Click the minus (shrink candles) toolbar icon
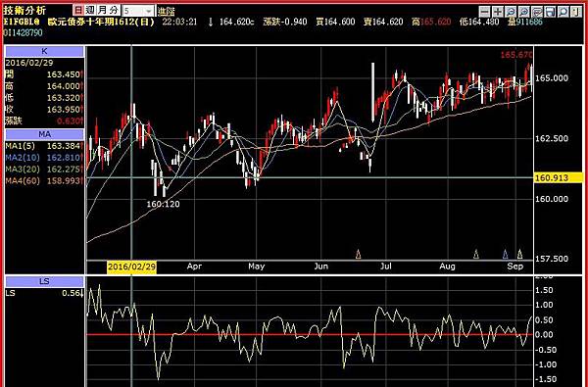The image size is (588, 387). (485, 12)
